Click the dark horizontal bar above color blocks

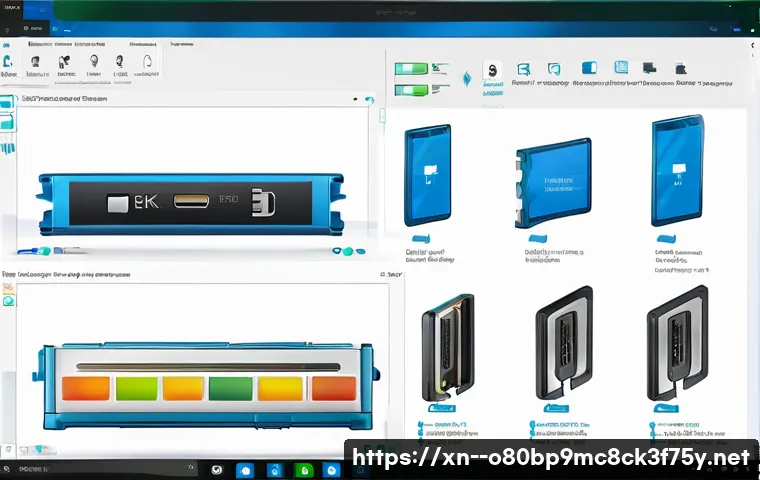coord(208,367)
